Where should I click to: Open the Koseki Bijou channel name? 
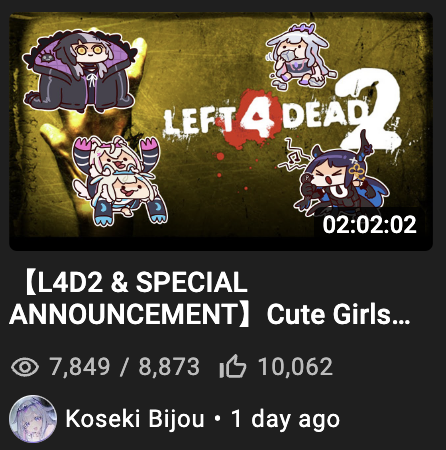(135, 419)
